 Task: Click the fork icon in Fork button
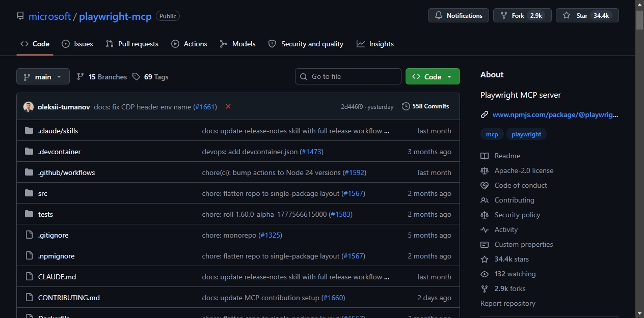(x=504, y=16)
